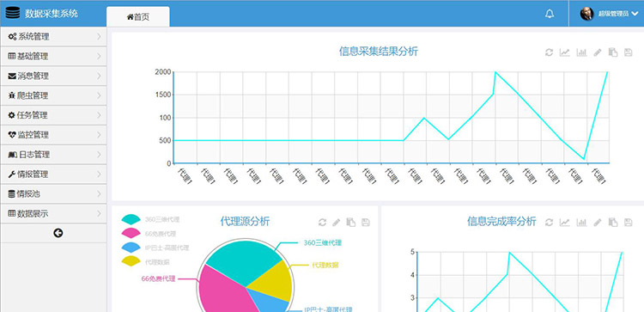The height and width of the screenshot is (312, 644).
Task: Open 任务管理 menu item
Action: pos(53,115)
